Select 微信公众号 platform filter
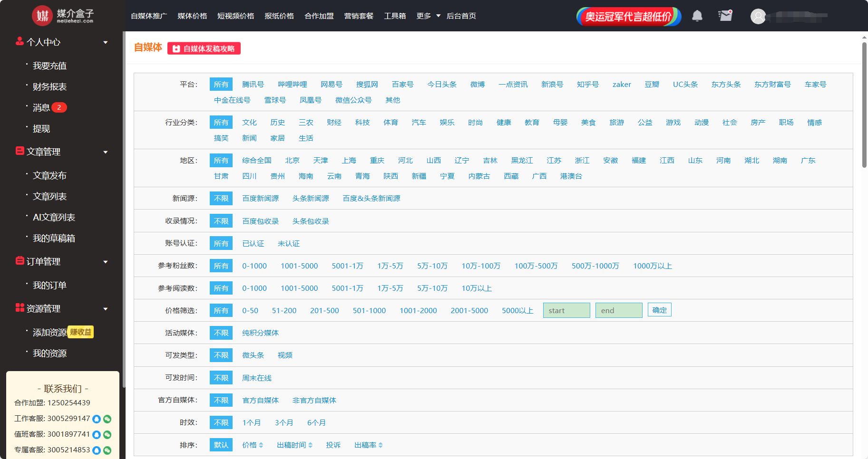Image resolution: width=868 pixels, height=459 pixels. [353, 100]
